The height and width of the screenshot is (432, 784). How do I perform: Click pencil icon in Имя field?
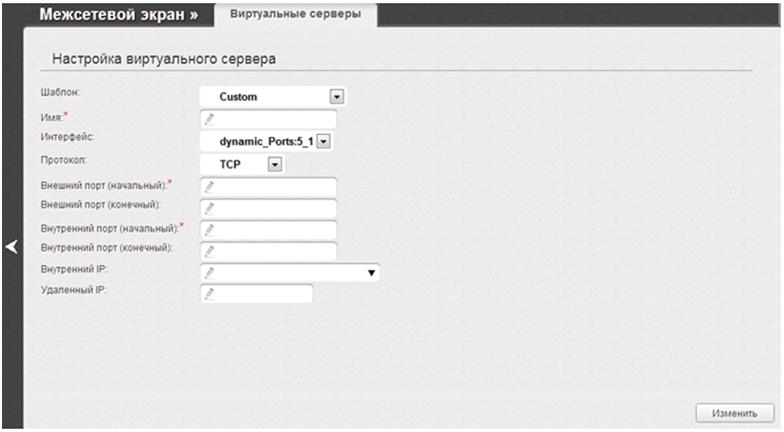(210, 120)
